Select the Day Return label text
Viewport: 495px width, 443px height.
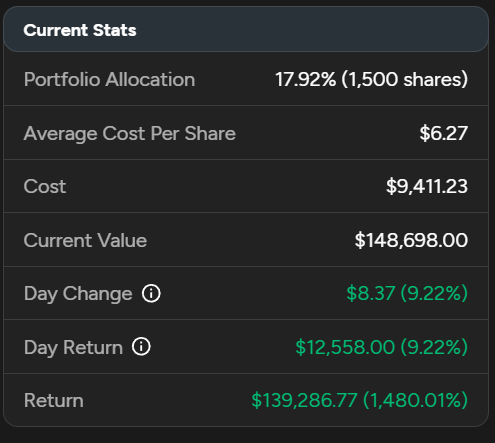[x=73, y=348]
